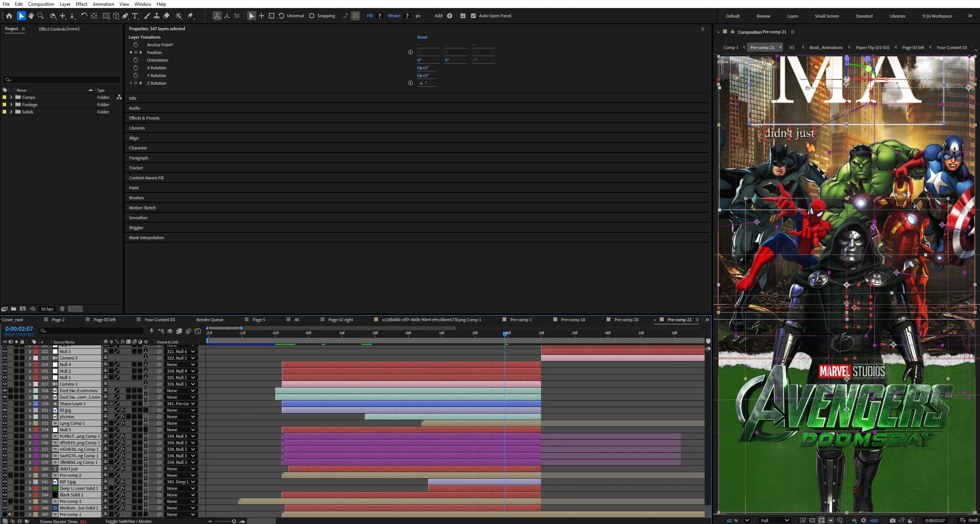The height and width of the screenshot is (524, 980).
Task: Expand the Comps folder in Project panel
Action: click(11, 97)
